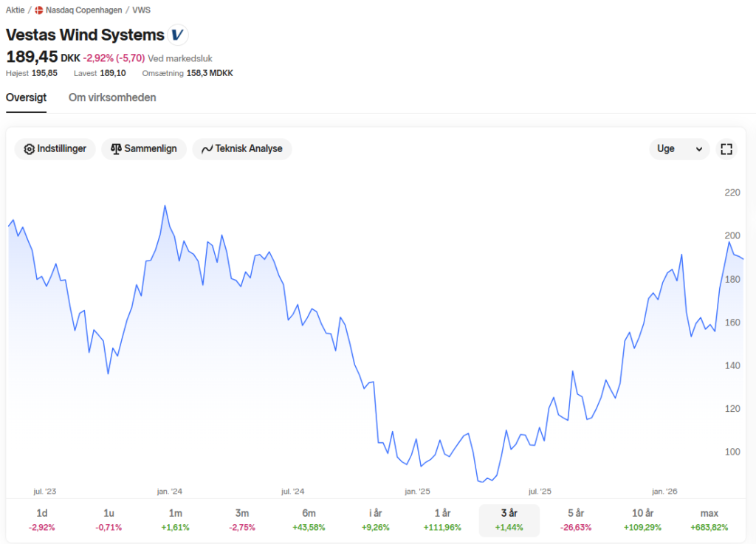This screenshot has width=756, height=544.
Task: Select the 1d time range
Action: coord(42,520)
